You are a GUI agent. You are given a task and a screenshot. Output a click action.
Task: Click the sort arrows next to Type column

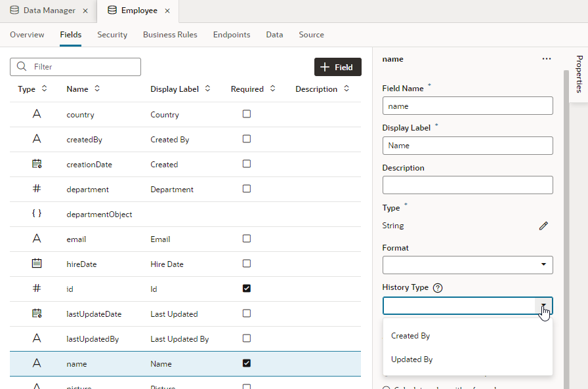pyautogui.click(x=45, y=89)
